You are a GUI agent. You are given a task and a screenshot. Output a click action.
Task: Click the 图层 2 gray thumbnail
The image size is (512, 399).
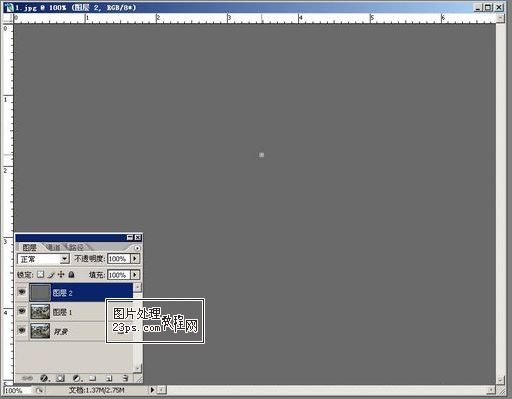point(40,293)
